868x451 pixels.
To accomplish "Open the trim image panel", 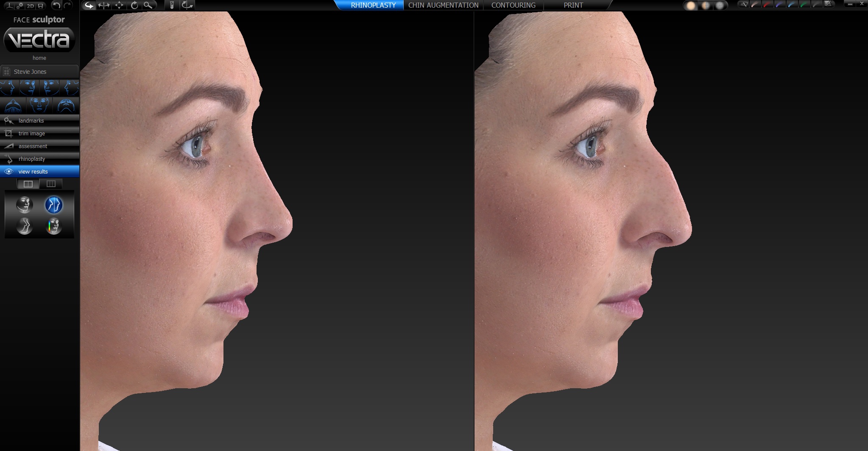I will (39, 133).
